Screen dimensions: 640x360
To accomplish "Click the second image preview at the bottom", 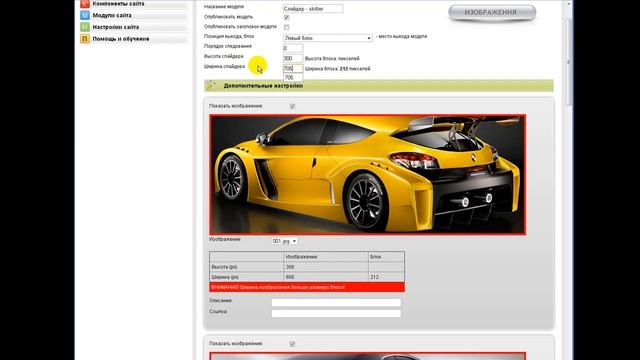I will [367, 356].
